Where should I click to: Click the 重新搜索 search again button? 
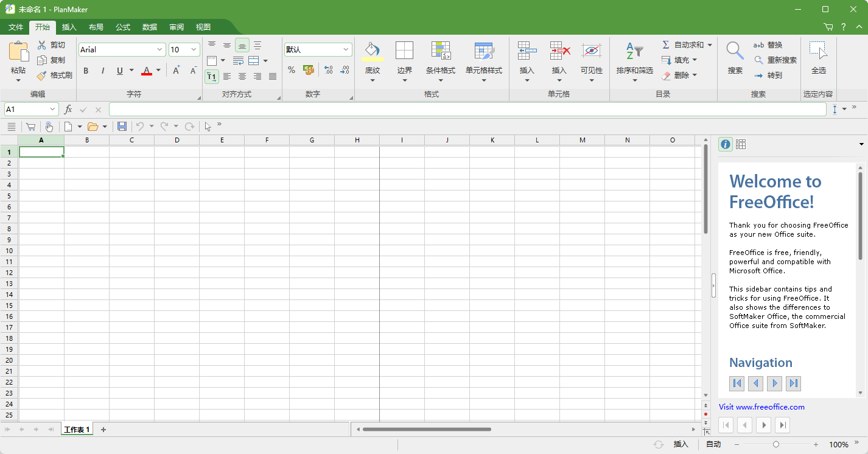pyautogui.click(x=775, y=60)
